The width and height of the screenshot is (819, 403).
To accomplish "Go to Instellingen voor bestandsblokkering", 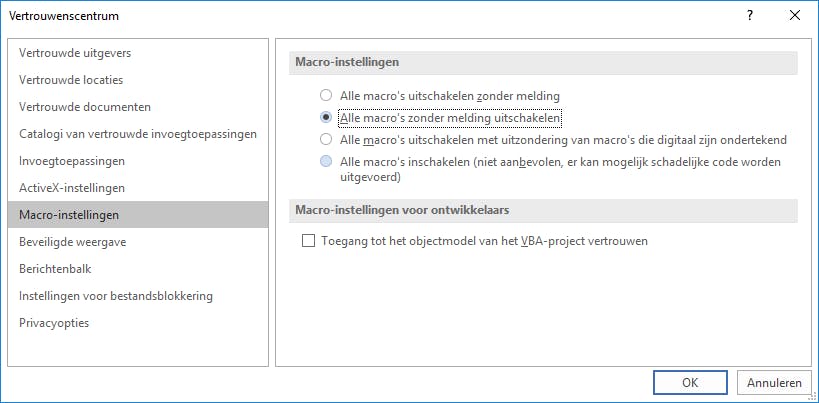I will click(116, 296).
